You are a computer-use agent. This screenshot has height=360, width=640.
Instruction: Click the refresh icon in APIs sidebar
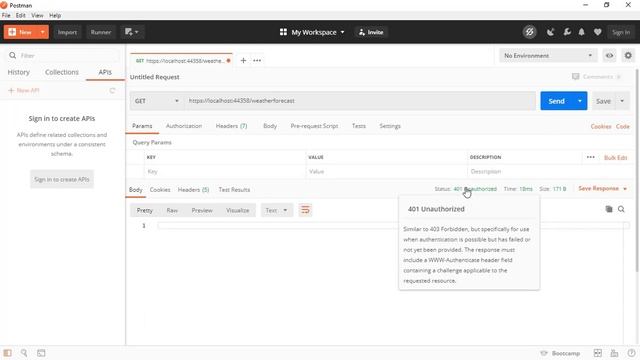tap(112, 91)
